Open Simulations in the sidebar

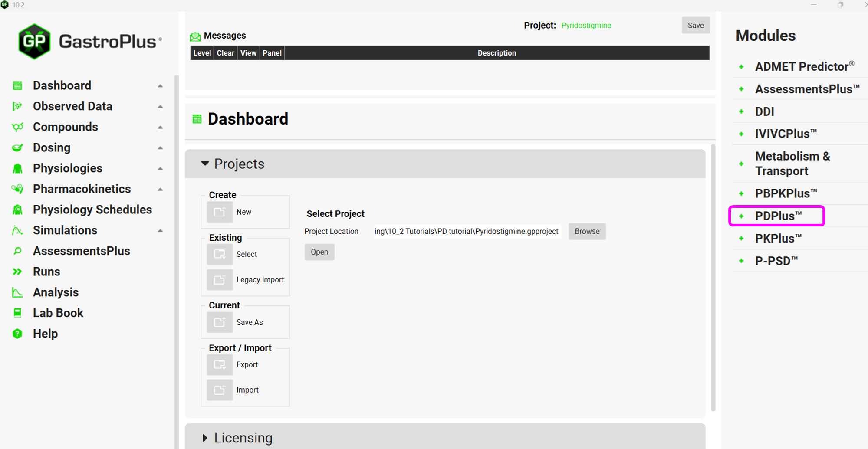click(x=65, y=230)
